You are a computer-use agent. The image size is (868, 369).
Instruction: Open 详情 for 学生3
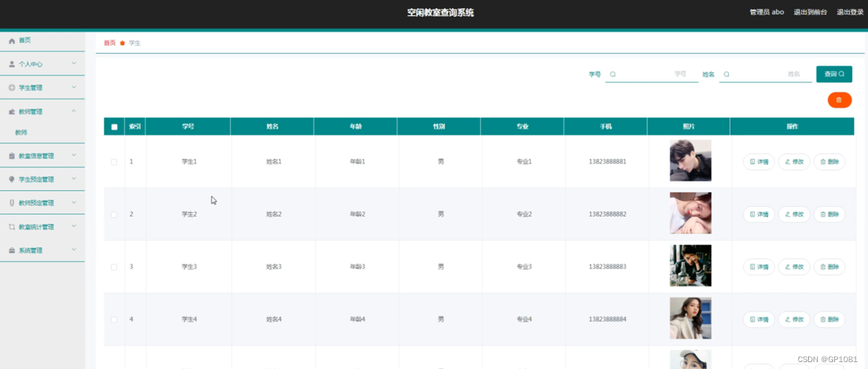click(x=759, y=267)
